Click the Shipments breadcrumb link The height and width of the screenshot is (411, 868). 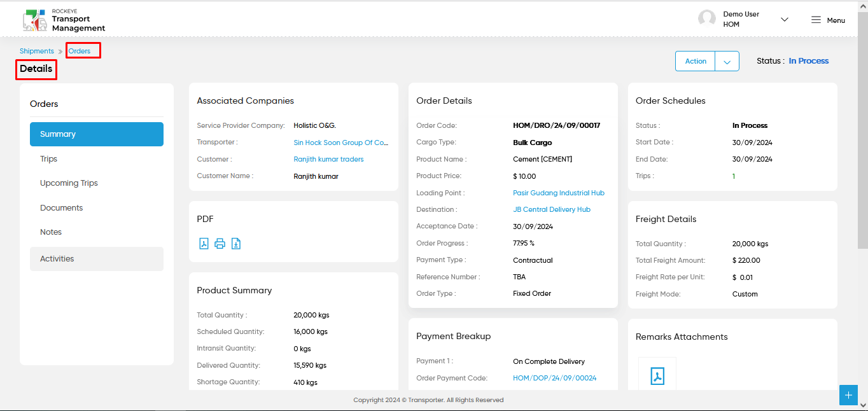pos(37,51)
